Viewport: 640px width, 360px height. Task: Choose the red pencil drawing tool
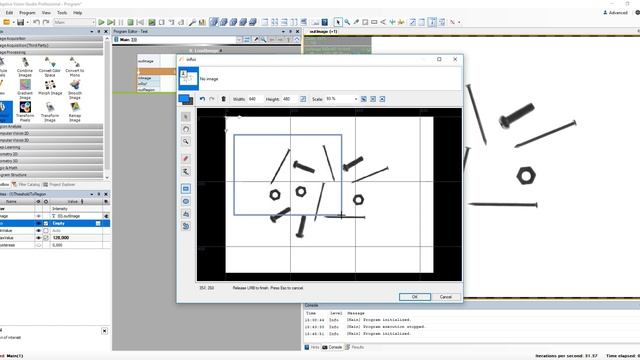click(x=186, y=158)
